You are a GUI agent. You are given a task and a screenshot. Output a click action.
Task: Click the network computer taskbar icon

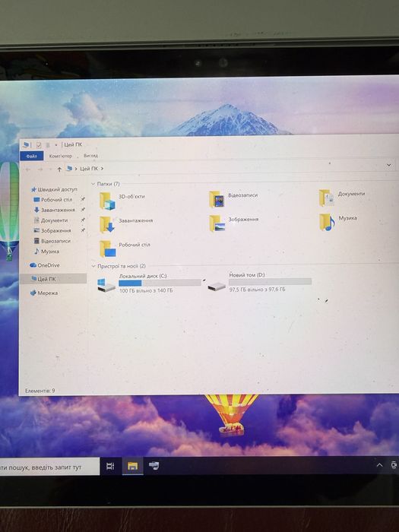tap(154, 465)
